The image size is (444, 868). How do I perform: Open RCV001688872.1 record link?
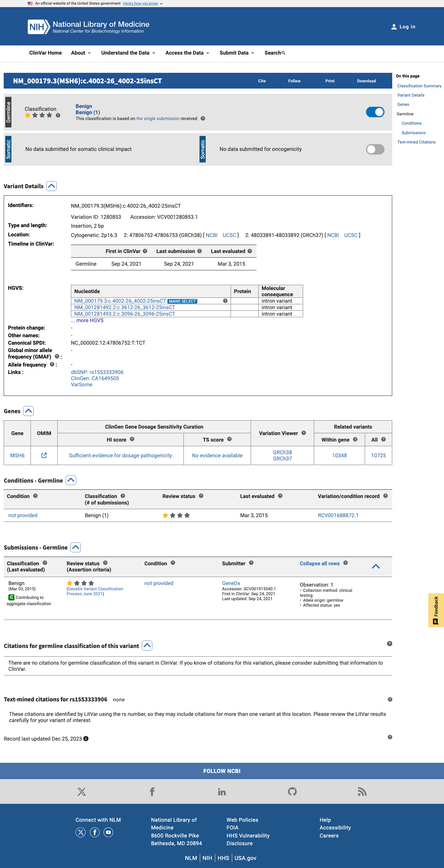pos(338,515)
